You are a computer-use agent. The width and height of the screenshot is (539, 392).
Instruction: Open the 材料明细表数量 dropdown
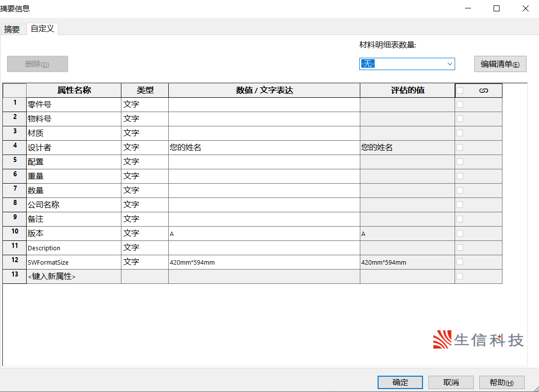click(407, 64)
